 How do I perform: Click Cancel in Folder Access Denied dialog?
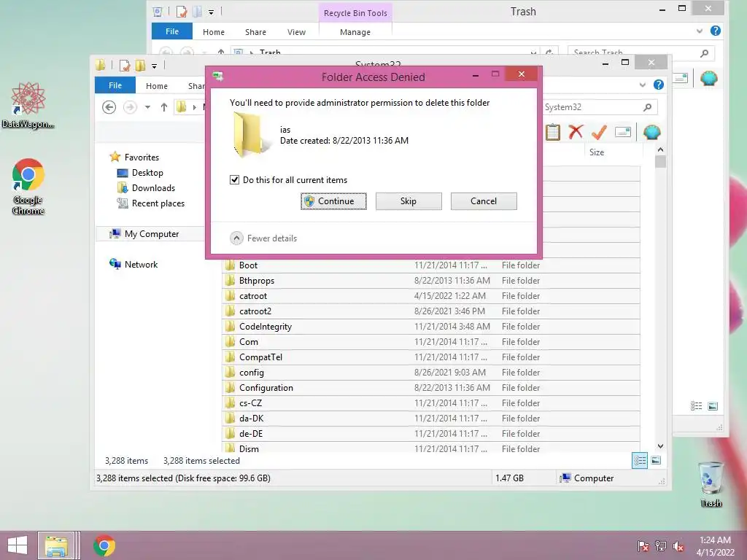pyautogui.click(x=484, y=201)
